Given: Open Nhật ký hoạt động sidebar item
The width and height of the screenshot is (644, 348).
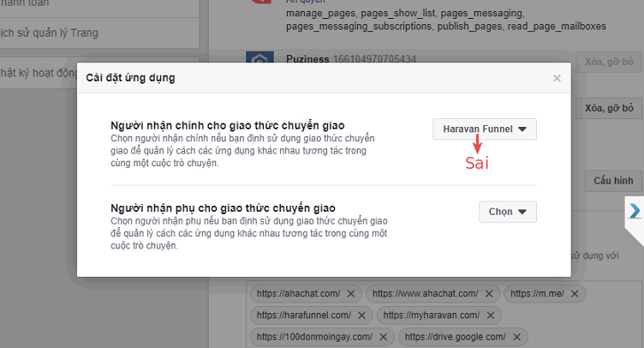Looking at the screenshot, I should coord(39,73).
